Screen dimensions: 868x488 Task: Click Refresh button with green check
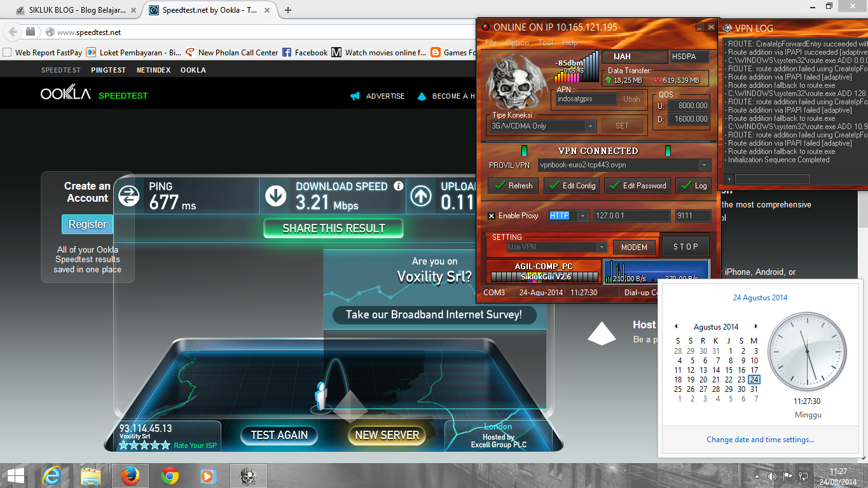[513, 186]
